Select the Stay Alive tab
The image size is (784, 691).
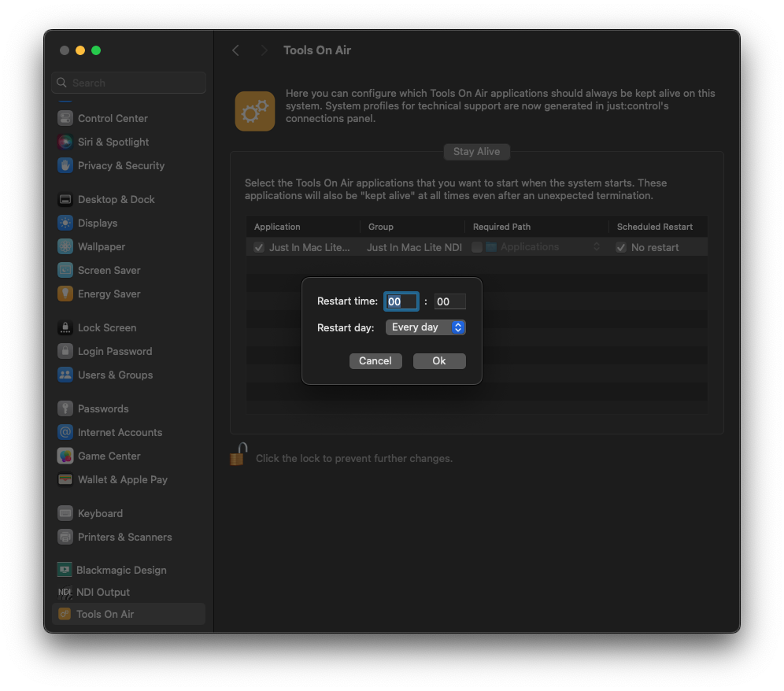(476, 151)
